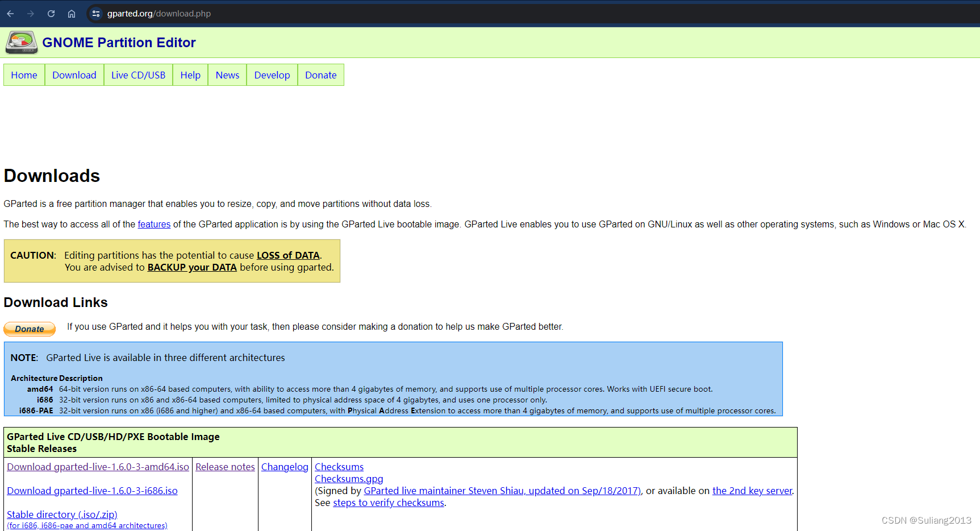Follow the 'features' link
Screen dimensions: 980x531
154,224
